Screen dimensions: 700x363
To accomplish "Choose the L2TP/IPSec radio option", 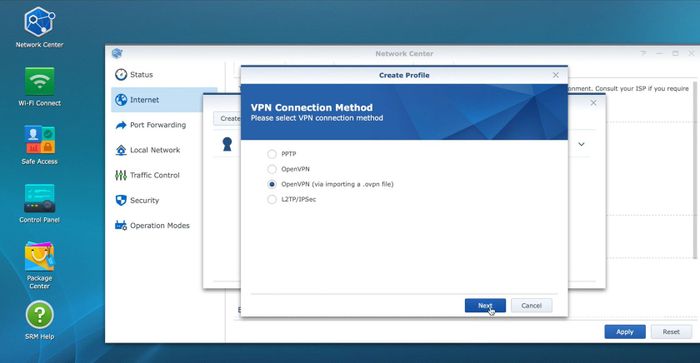I will tap(272, 200).
